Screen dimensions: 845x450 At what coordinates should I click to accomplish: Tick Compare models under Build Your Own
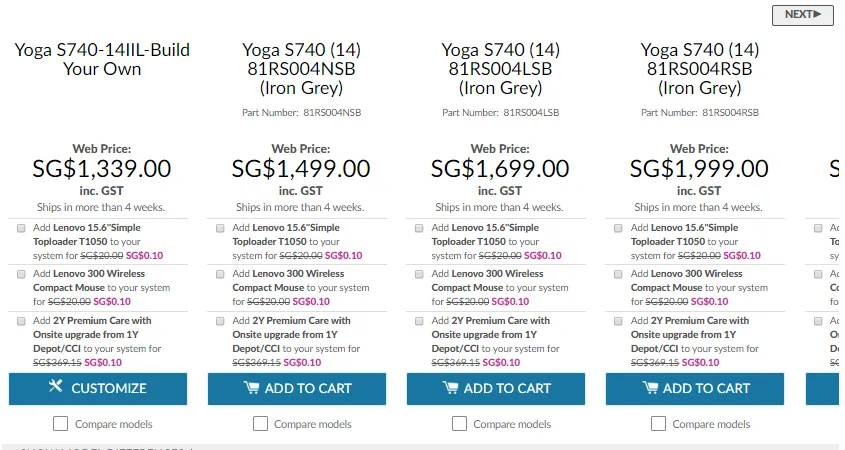coord(61,424)
